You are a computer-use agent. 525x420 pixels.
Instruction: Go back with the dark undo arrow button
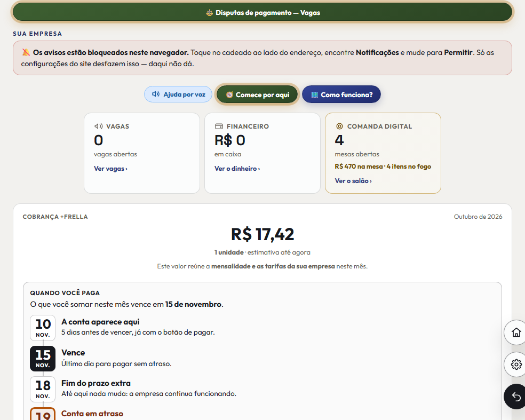click(516, 397)
